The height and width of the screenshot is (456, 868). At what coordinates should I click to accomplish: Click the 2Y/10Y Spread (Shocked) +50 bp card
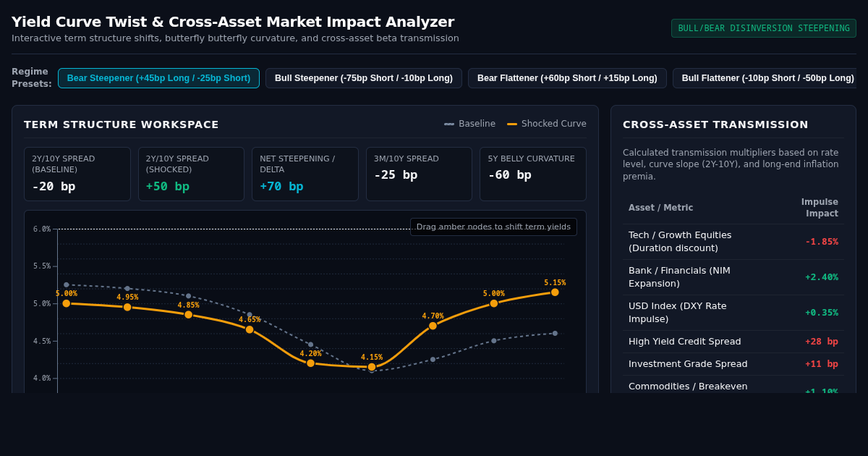191,174
